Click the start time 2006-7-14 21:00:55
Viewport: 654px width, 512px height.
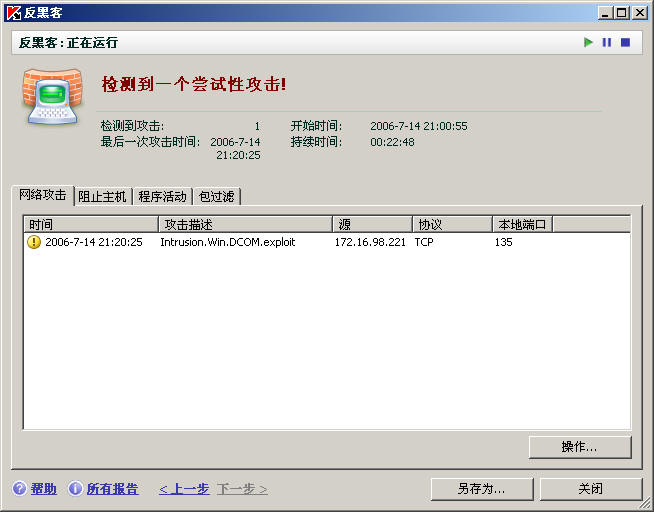(419, 126)
